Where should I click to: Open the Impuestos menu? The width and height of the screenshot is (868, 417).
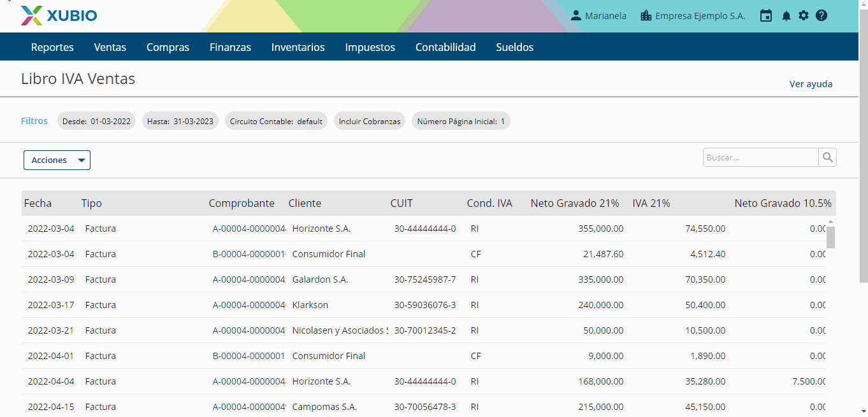pyautogui.click(x=370, y=47)
